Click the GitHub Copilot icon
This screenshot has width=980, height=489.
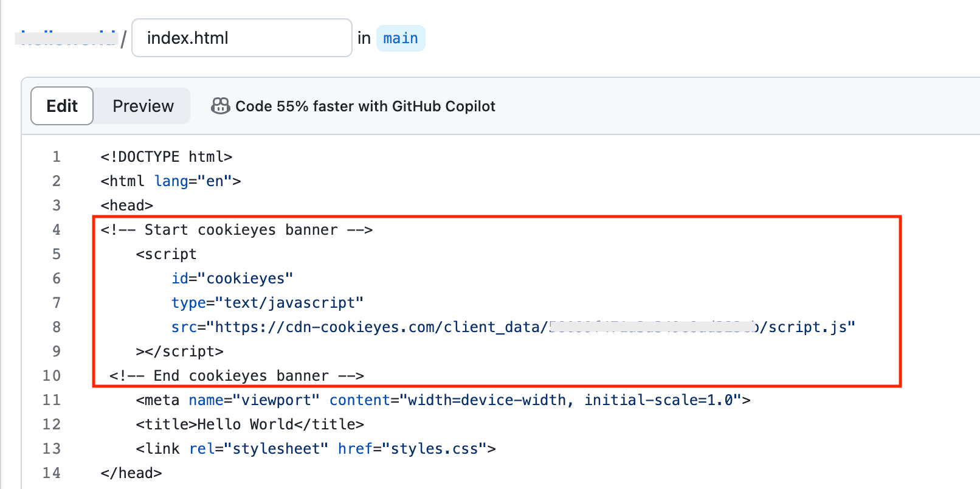coord(220,106)
